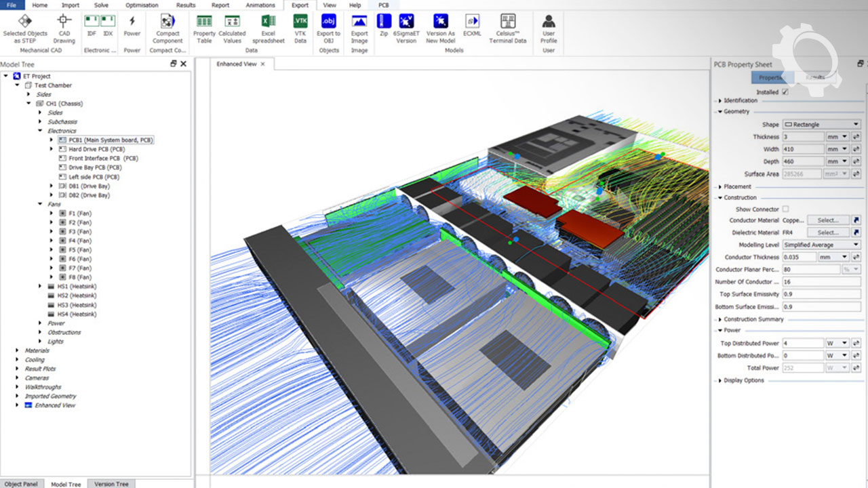The image size is (868, 488).
Task: Click Export to OBJ icon
Action: coord(329,22)
